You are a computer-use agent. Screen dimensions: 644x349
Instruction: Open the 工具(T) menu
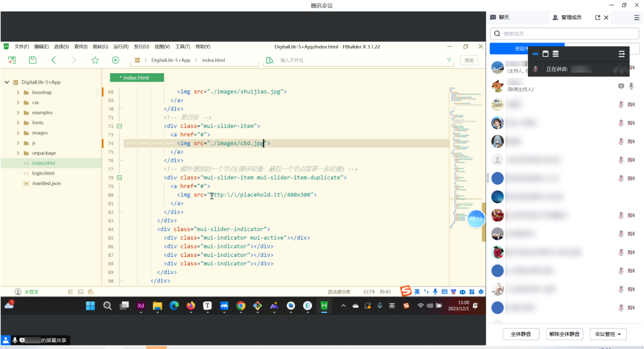point(183,47)
